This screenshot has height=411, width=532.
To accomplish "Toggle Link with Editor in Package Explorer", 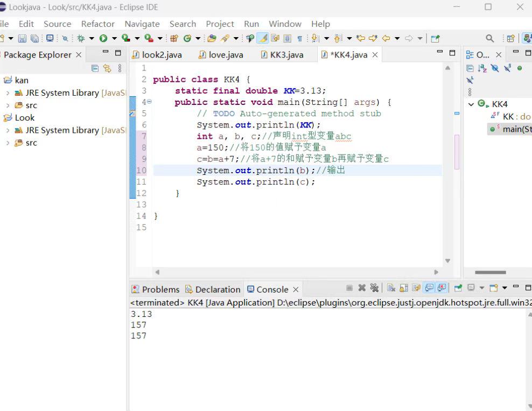I will point(107,68).
